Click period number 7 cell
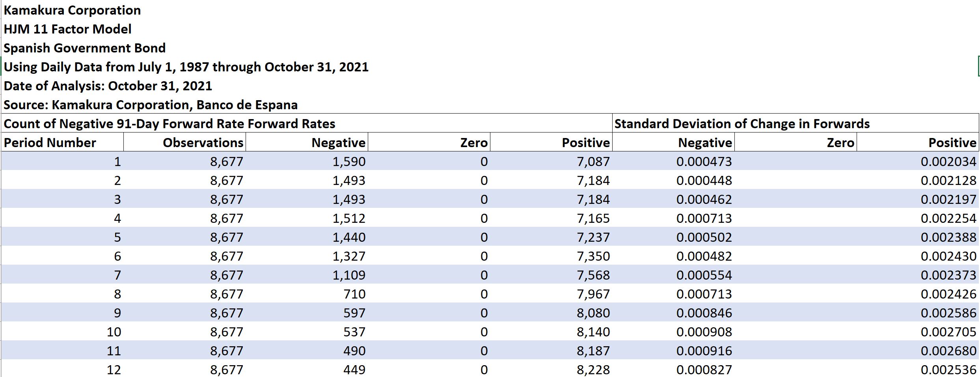980x377 pixels. pyautogui.click(x=63, y=275)
